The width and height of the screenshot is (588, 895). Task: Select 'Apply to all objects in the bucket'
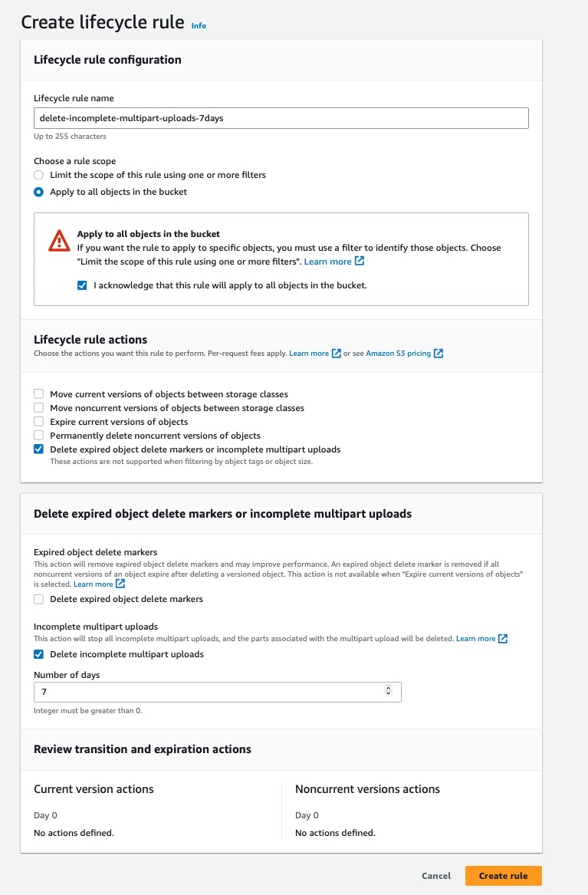38,192
